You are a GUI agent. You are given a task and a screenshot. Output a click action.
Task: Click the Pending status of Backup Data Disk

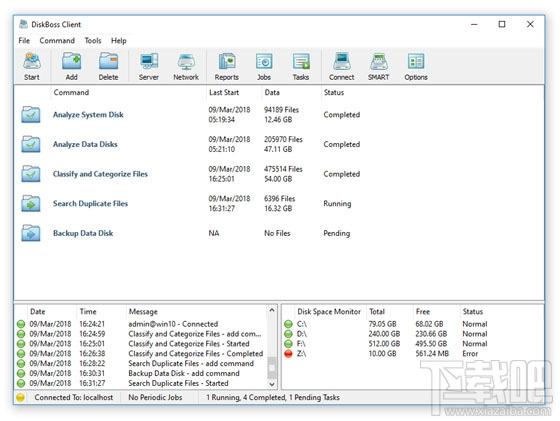tap(336, 233)
